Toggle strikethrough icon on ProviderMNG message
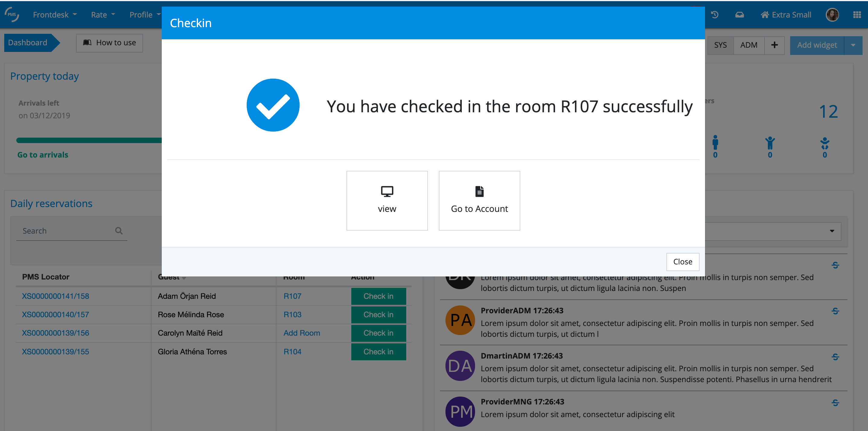 tap(835, 402)
